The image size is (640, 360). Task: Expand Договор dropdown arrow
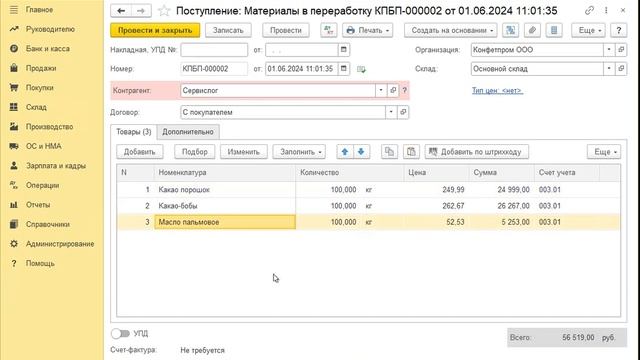[391, 112]
